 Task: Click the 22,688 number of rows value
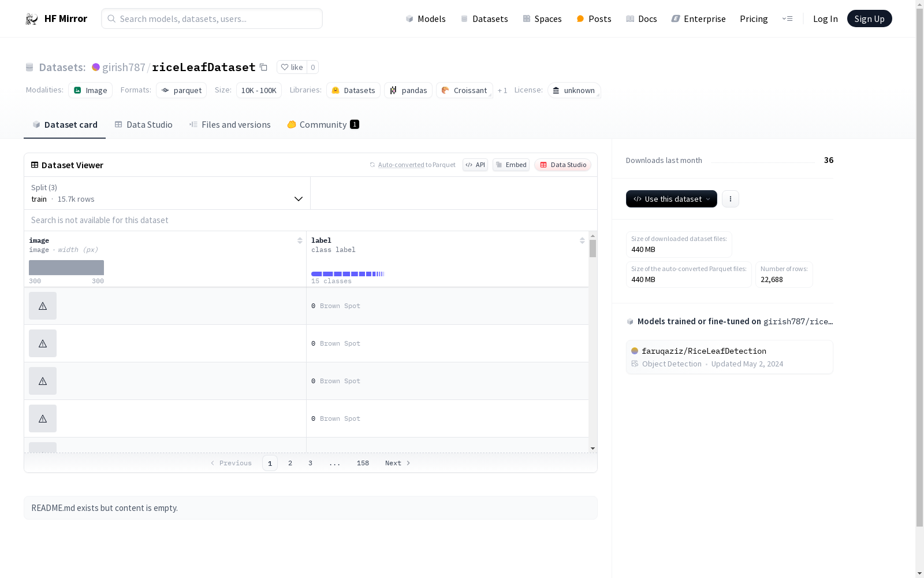tap(772, 280)
